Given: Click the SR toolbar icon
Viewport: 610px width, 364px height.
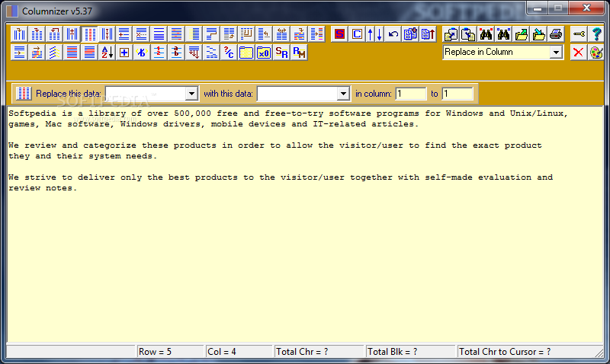Looking at the screenshot, I should click(x=281, y=52).
